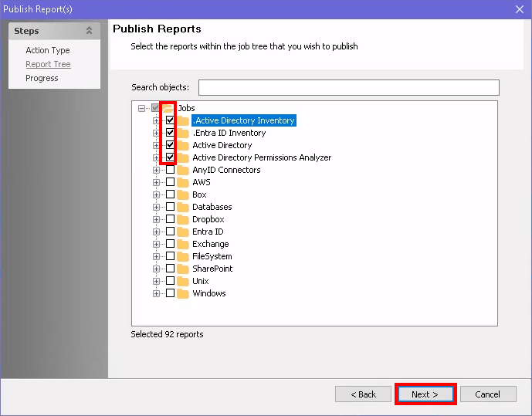Close the Publish Report(s) dialog

(x=520, y=9)
